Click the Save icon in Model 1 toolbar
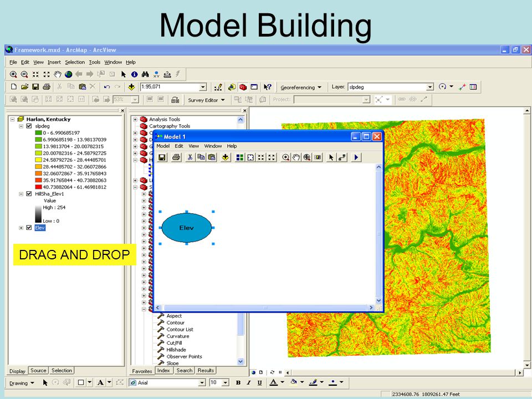This screenshot has width=532, height=399. tap(162, 157)
